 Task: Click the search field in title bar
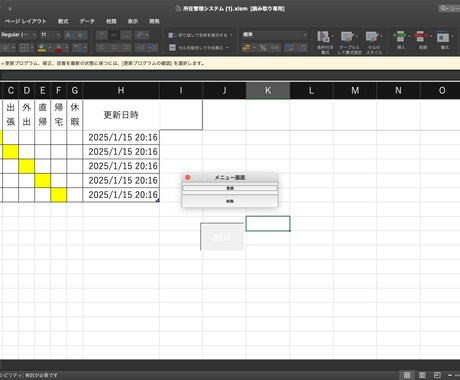(x=450, y=8)
